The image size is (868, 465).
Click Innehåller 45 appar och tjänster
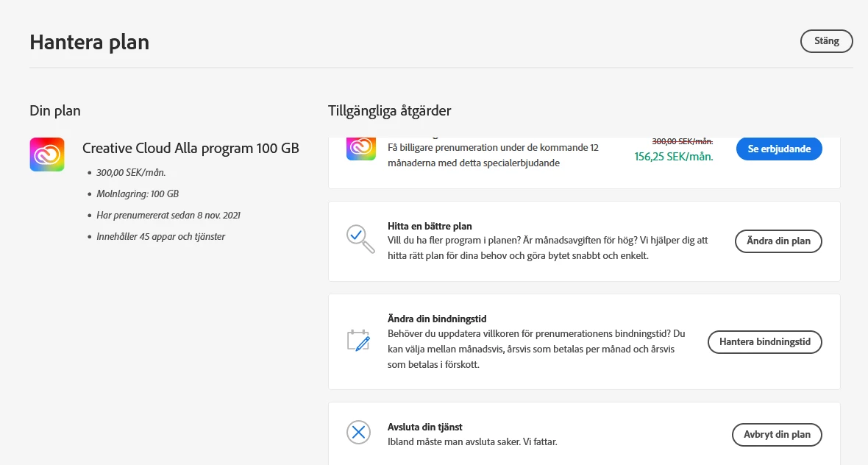pos(160,236)
